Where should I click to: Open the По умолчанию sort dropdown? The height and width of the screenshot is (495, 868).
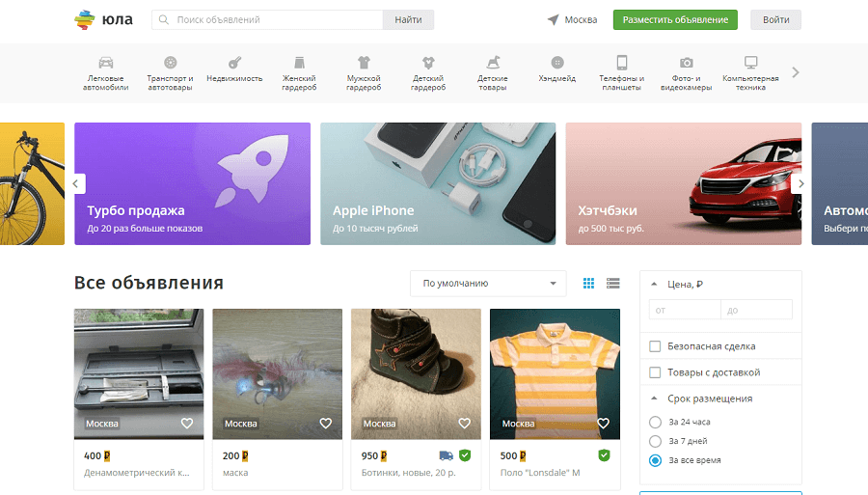coord(488,284)
